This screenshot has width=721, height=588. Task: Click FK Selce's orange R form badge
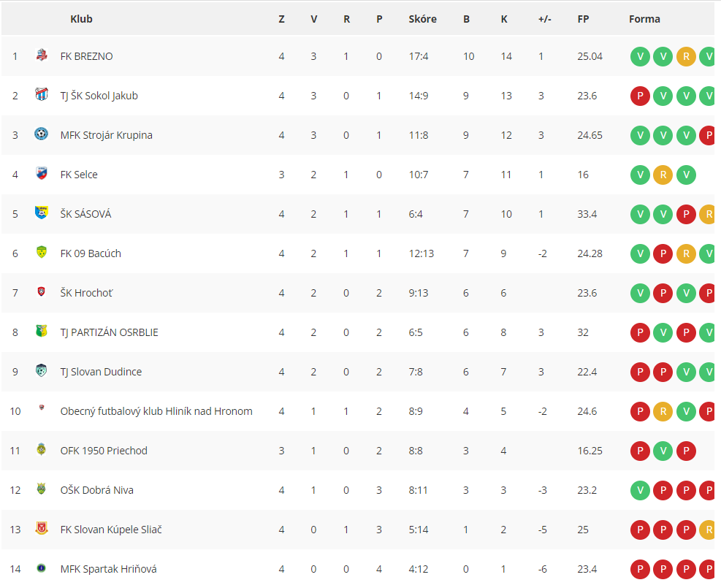tap(663, 175)
